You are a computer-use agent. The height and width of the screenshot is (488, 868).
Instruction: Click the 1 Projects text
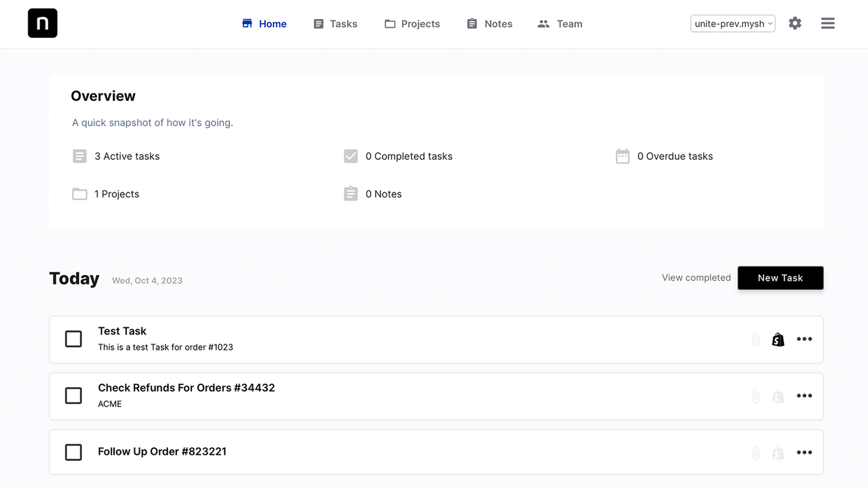click(x=117, y=195)
